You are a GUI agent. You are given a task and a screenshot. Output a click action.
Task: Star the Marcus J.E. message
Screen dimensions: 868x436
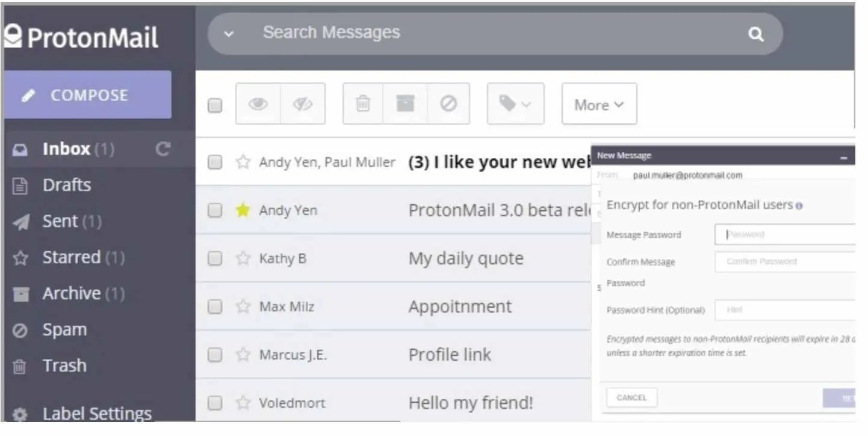pyautogui.click(x=243, y=355)
